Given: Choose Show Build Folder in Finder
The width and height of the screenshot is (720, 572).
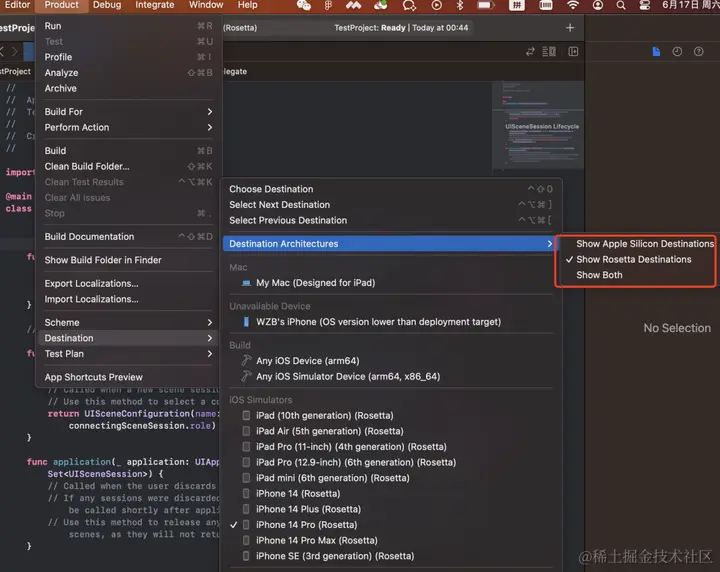Looking at the screenshot, I should point(129,260).
